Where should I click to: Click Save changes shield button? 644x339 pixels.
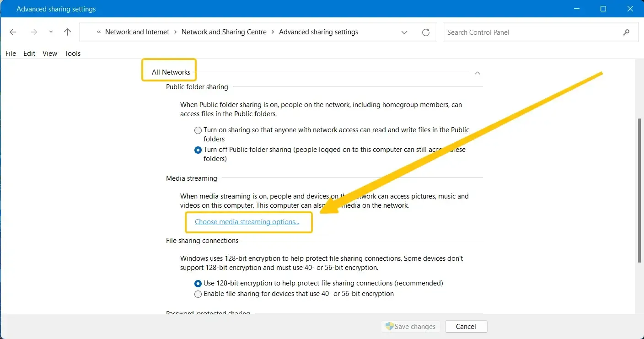pyautogui.click(x=410, y=327)
